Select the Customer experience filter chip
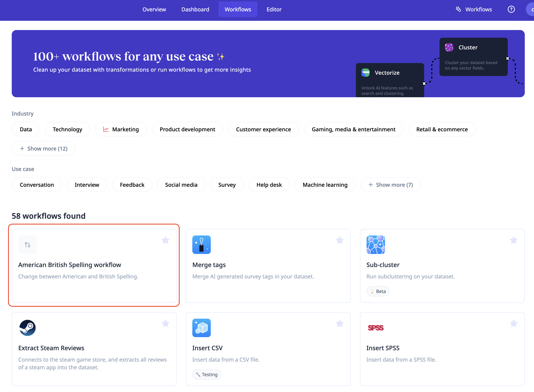The width and height of the screenshot is (534, 392). (x=263, y=129)
